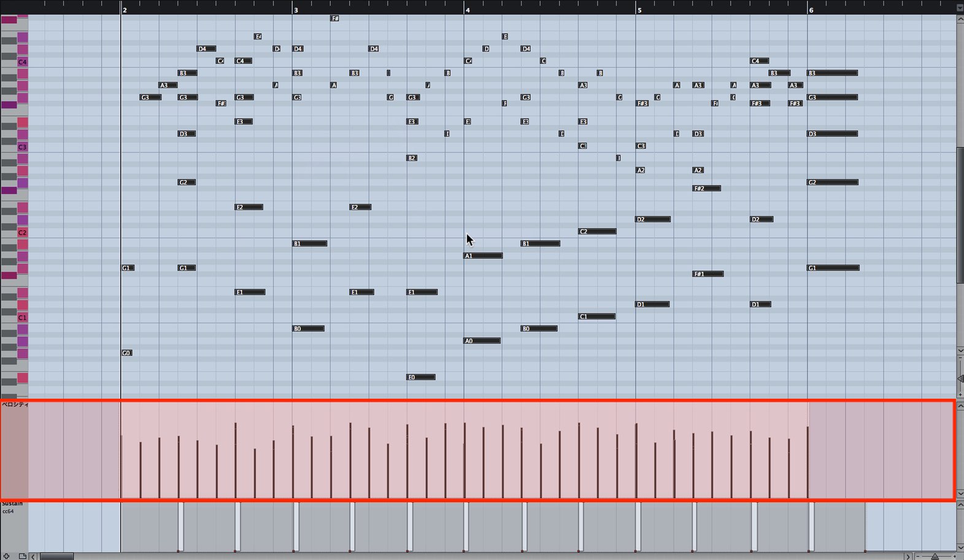Select the C1 note block in grid
Screen dimensions: 964x560
click(597, 317)
